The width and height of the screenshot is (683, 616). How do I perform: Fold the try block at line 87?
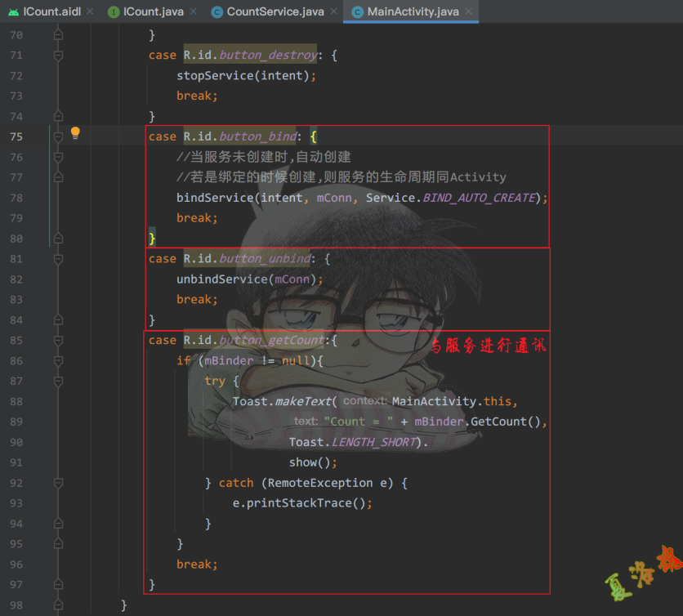(58, 382)
